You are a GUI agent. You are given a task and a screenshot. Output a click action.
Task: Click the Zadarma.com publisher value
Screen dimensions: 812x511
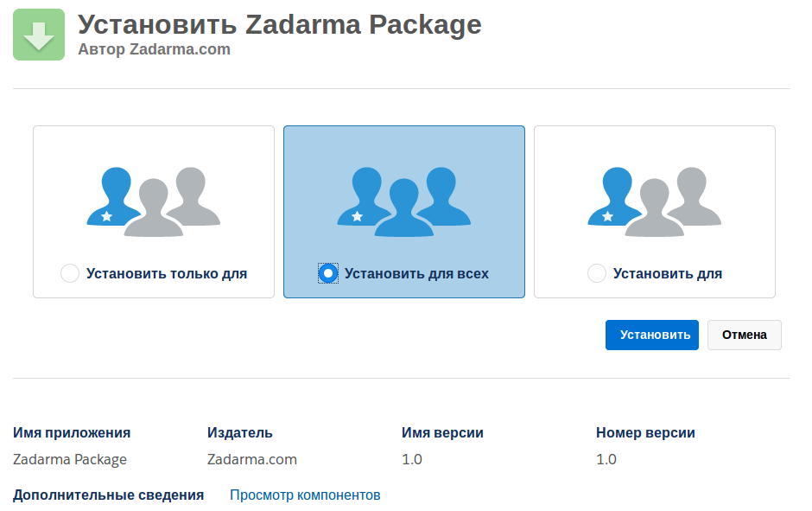[x=252, y=459]
